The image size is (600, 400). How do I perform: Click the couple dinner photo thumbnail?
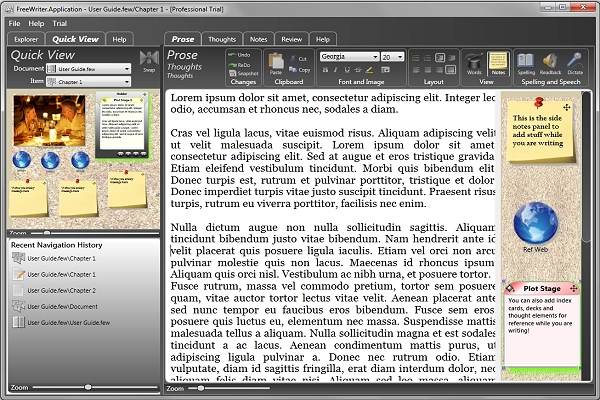(49, 121)
